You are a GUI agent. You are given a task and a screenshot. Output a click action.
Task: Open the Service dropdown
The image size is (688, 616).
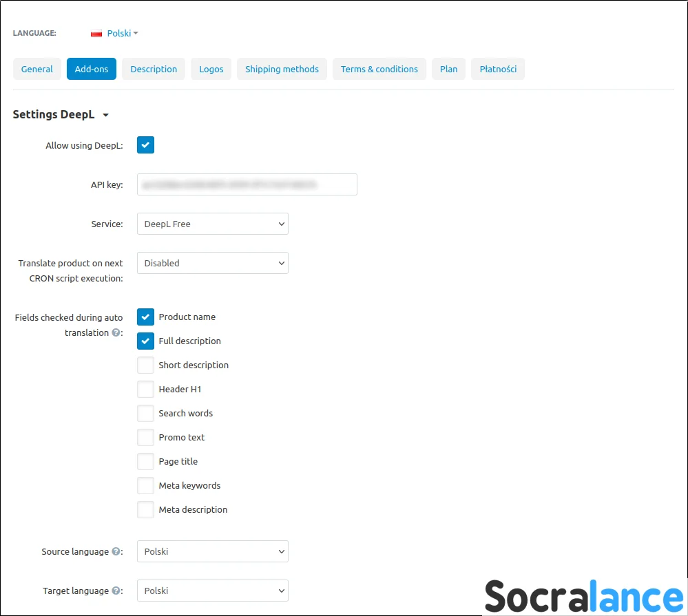[213, 224]
